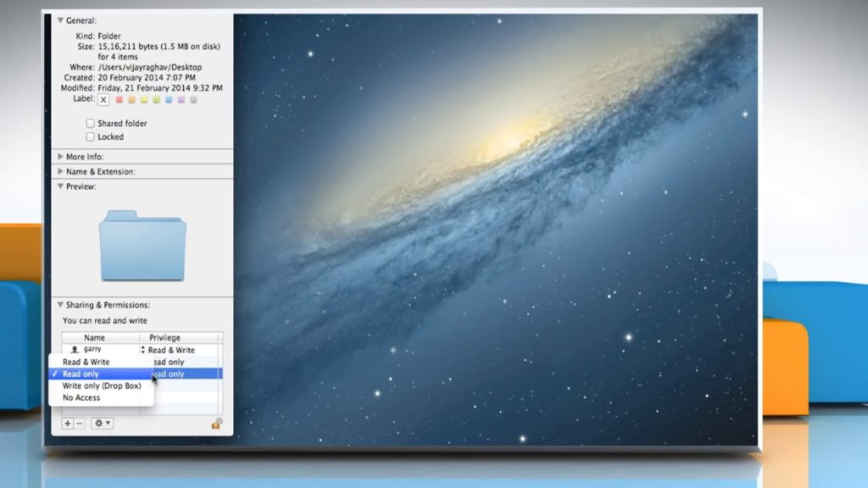Viewport: 868px width, 488px height.
Task: Select Write only (Drop Box) from the menu
Action: point(102,385)
